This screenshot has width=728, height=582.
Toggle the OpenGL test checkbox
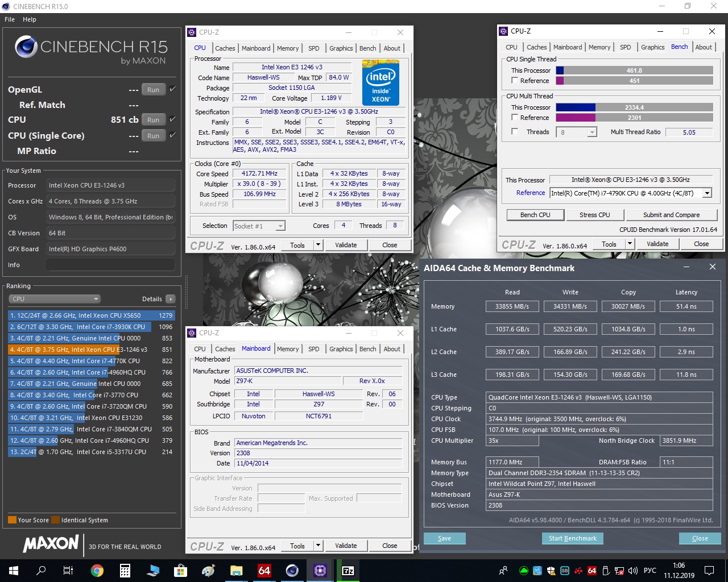[x=172, y=89]
